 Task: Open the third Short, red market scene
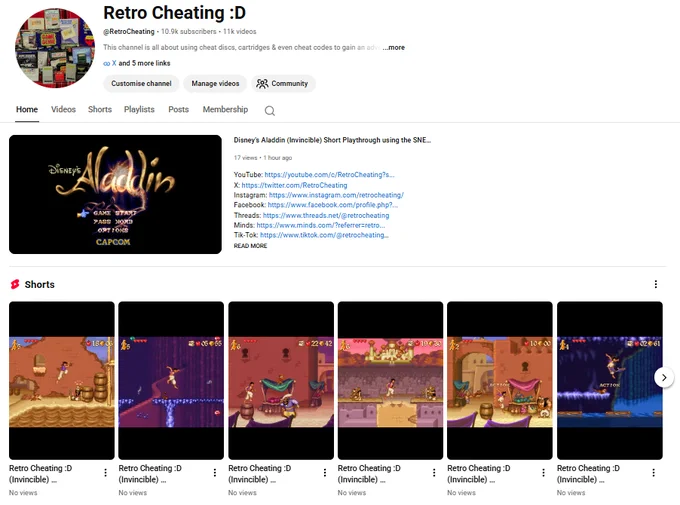(281, 380)
